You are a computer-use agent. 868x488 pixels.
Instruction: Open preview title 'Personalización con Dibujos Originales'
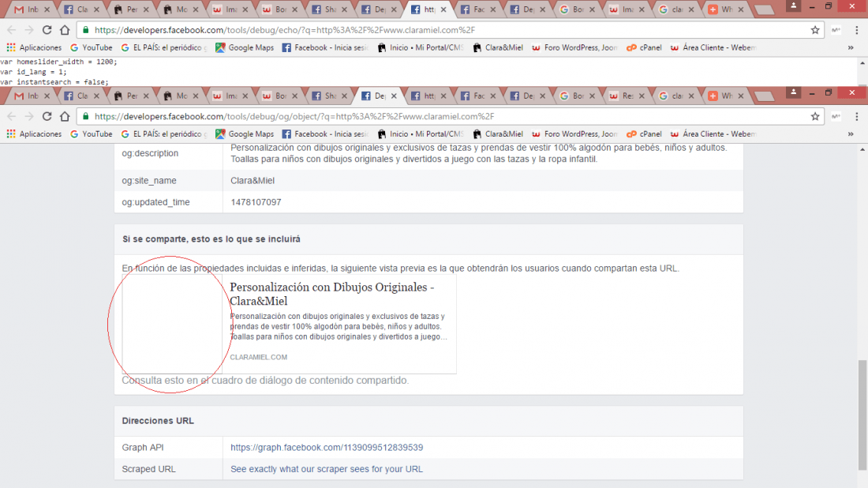point(332,294)
